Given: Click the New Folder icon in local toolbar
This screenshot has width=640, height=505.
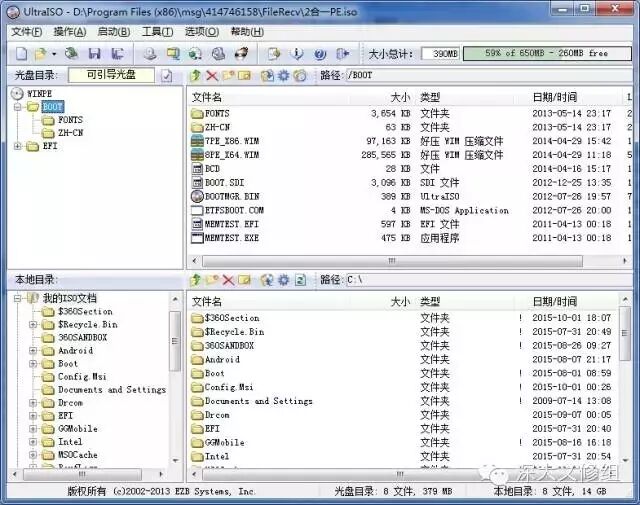Looking at the screenshot, I should (212, 280).
